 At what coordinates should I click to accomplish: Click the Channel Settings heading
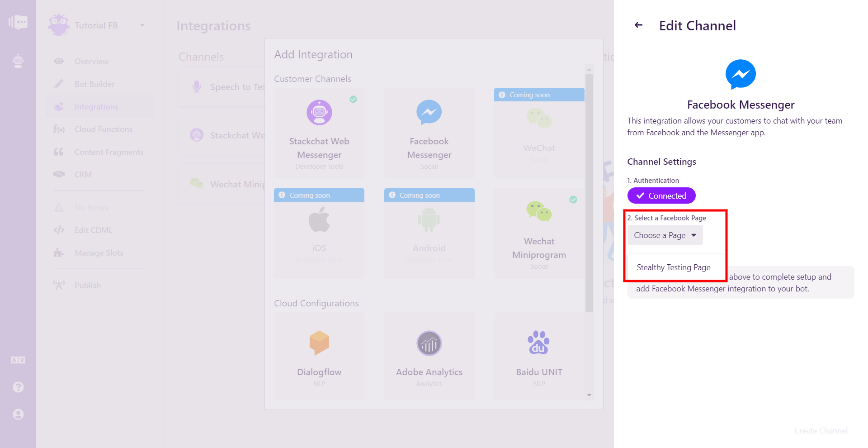661,162
